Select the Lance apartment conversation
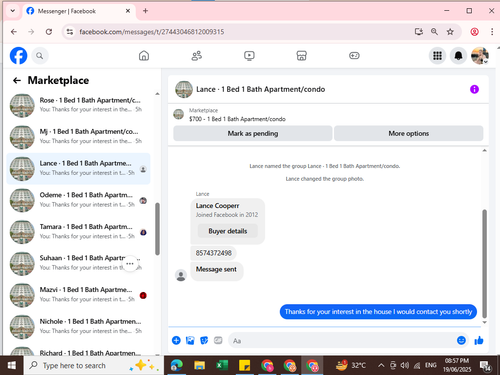Screen dimensions: 500x375 pos(78,168)
